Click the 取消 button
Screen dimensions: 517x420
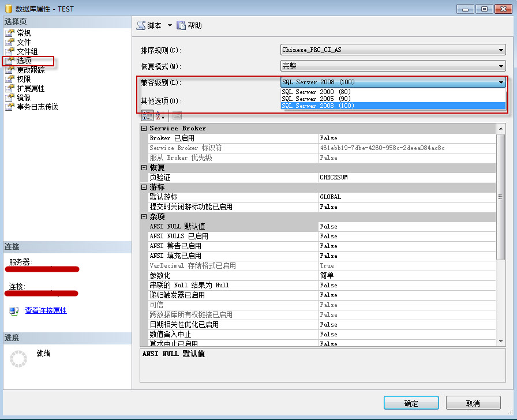pos(473,403)
